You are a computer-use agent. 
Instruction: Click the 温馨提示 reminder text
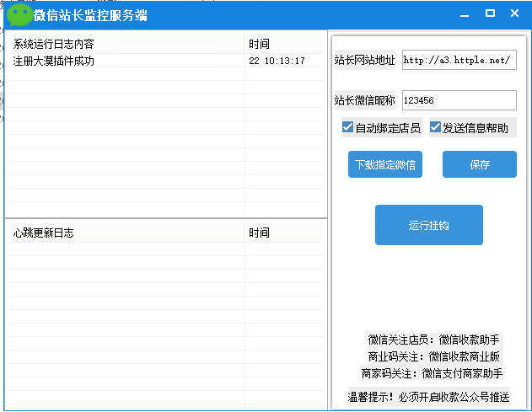click(x=428, y=397)
